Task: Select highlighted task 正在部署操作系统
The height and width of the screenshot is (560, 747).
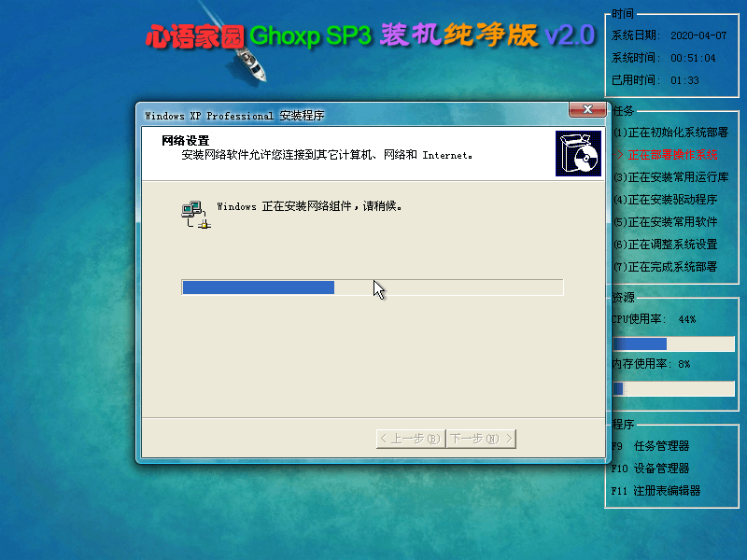Action: click(x=668, y=155)
